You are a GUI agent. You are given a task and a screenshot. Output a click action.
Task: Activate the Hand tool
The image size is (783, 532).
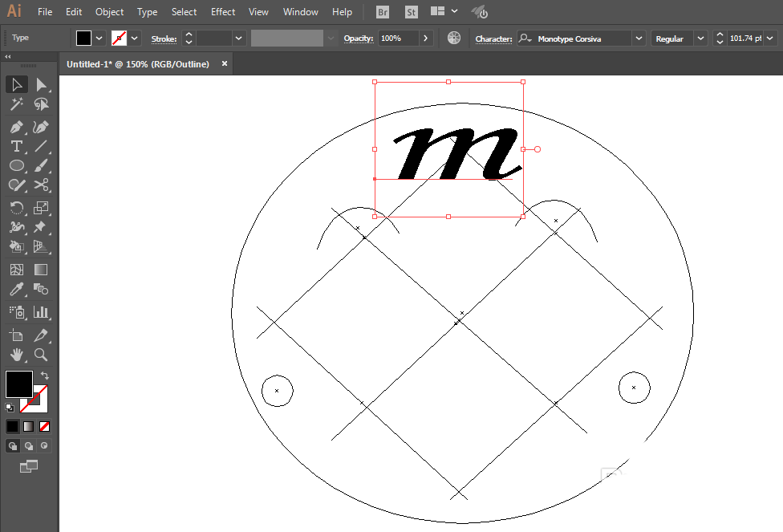tap(17, 355)
